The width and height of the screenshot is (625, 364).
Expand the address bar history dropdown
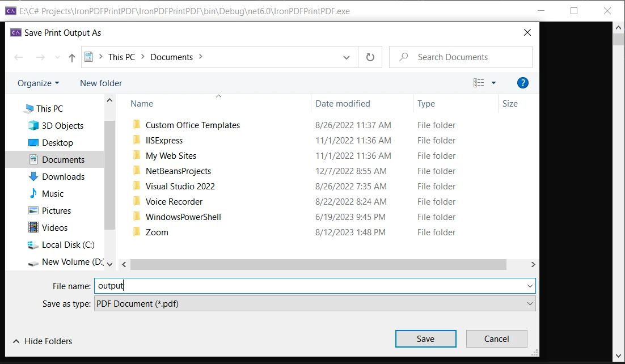point(347,57)
